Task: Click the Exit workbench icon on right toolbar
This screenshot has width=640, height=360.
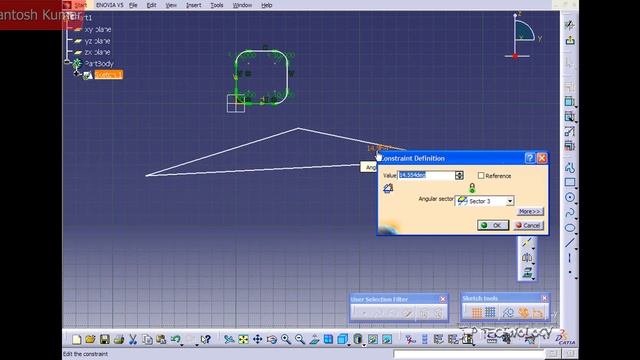Action: tap(570, 40)
